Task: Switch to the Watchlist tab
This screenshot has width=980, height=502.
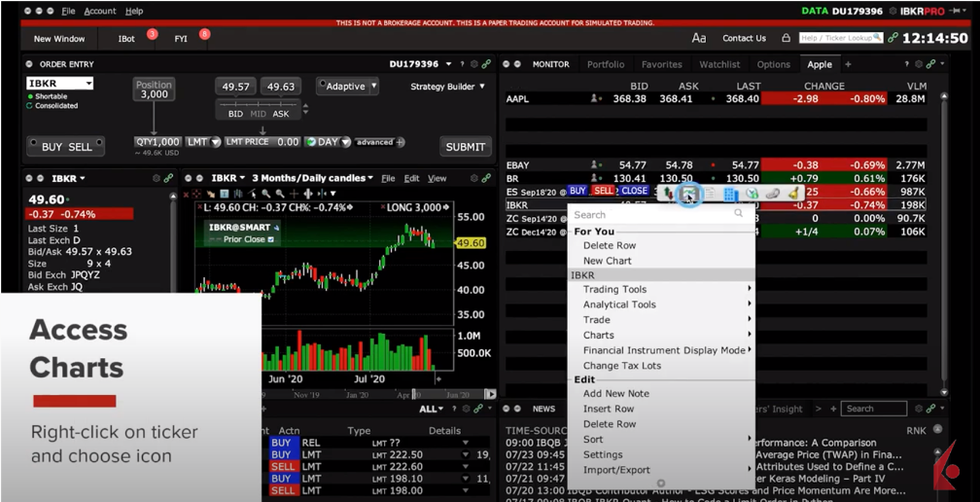Action: point(719,64)
